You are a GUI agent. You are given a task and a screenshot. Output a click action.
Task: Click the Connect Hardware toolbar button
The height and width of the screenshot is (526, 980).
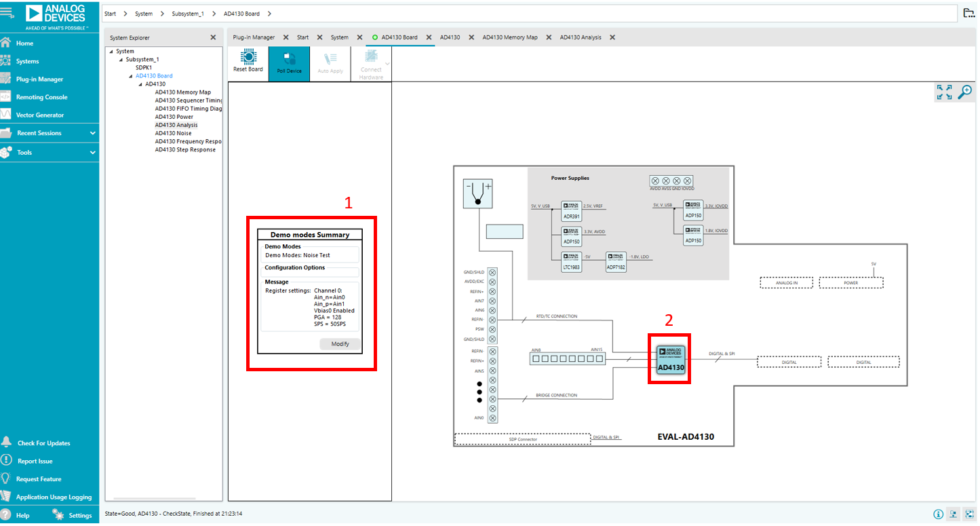(x=371, y=64)
